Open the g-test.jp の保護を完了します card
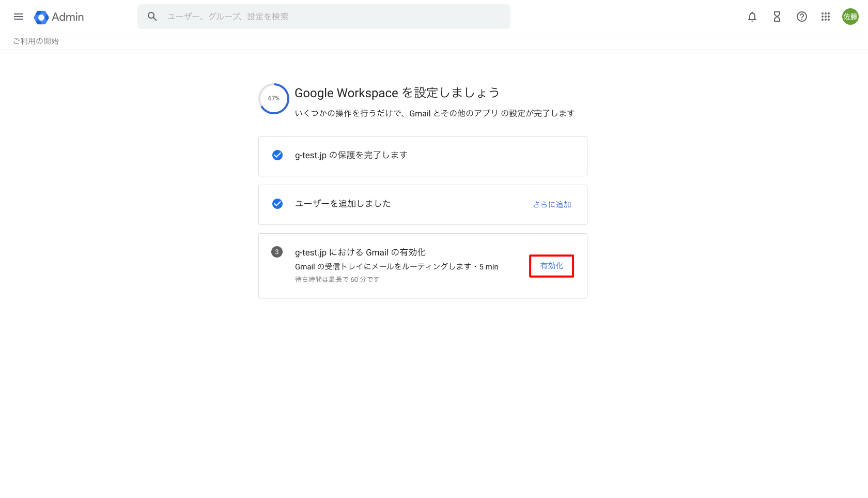This screenshot has width=868, height=498. (x=423, y=156)
